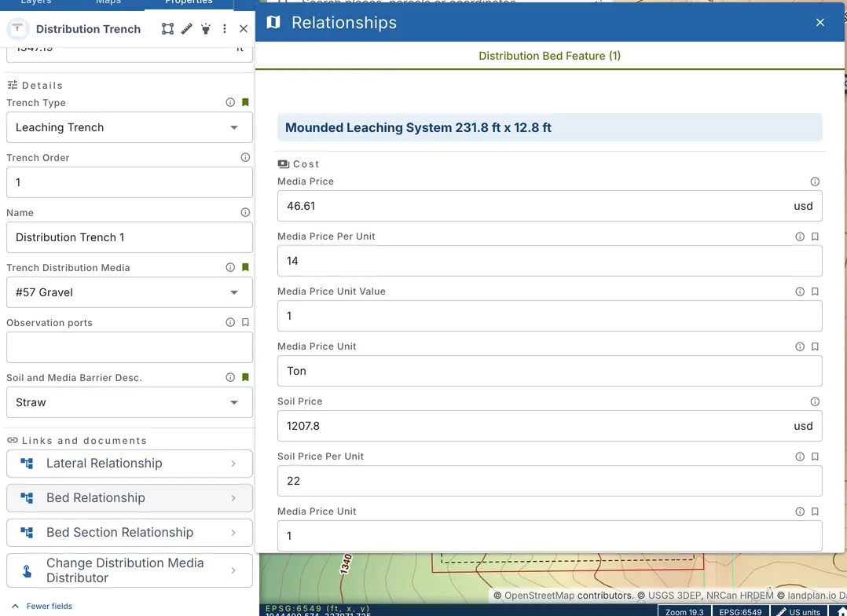Image resolution: width=847 pixels, height=616 pixels.
Task: Show info for Soil Price field
Action: coord(815,401)
